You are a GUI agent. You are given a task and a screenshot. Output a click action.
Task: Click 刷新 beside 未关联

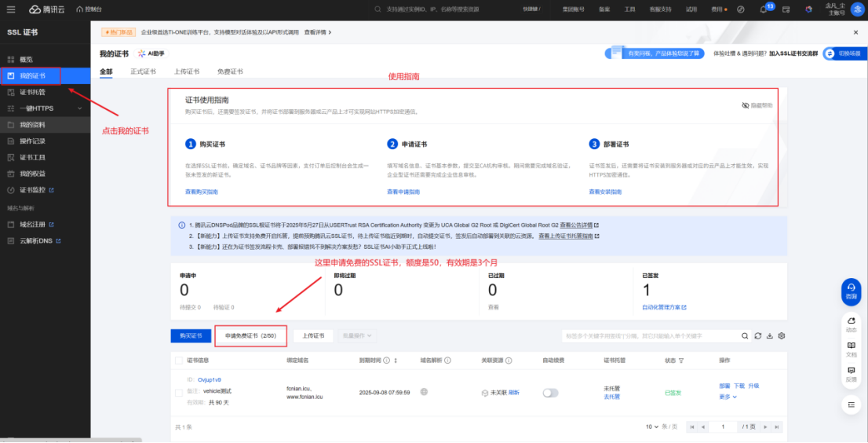pos(514,392)
